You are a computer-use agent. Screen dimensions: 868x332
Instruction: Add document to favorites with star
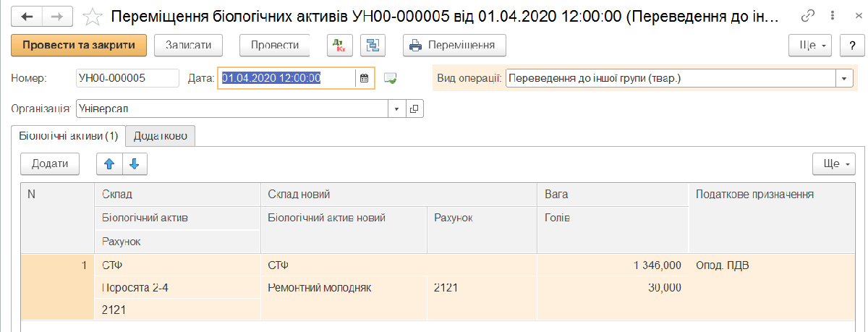click(x=92, y=16)
